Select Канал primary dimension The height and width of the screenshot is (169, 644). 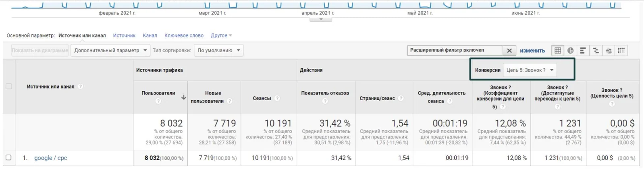point(150,35)
